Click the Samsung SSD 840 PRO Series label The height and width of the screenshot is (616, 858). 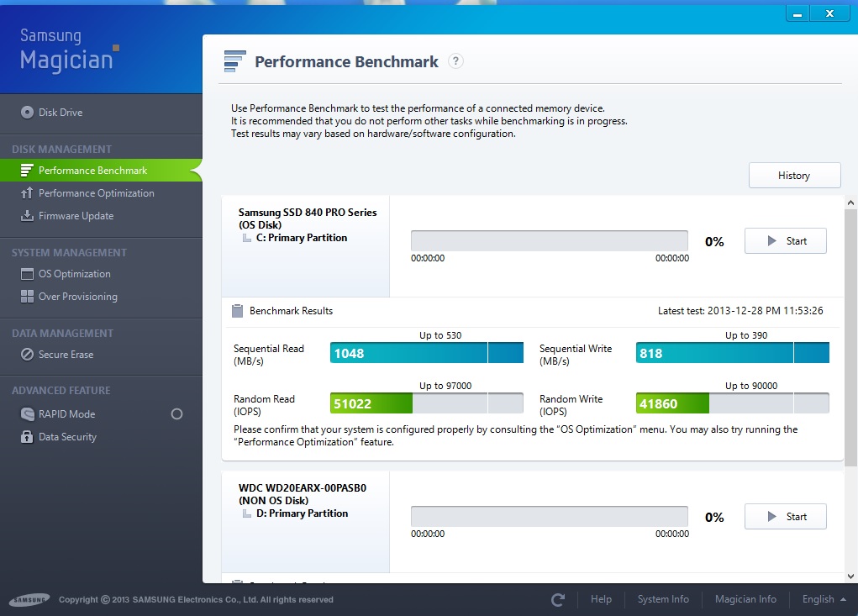click(308, 213)
